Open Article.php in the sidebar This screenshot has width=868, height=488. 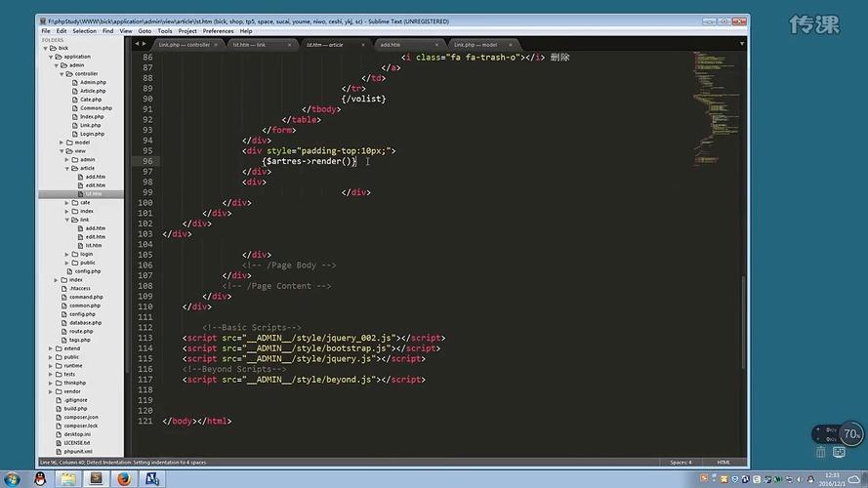[93, 91]
